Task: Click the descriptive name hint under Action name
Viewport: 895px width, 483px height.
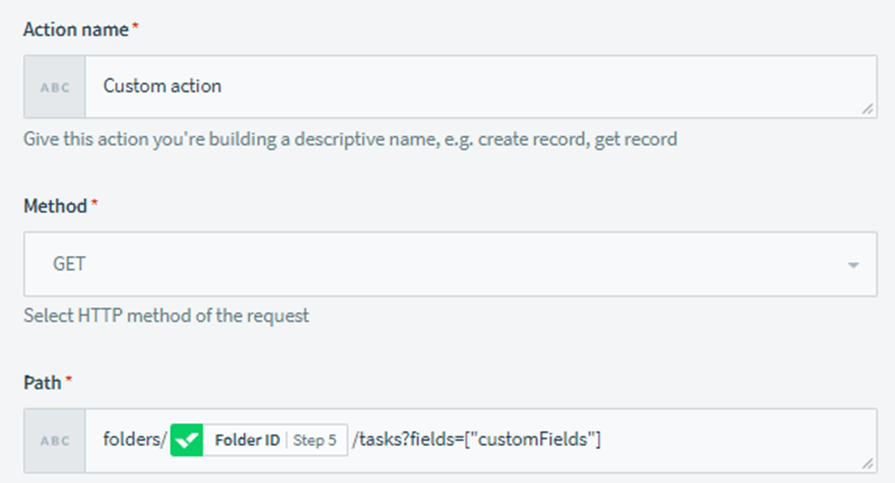Action: coord(350,139)
